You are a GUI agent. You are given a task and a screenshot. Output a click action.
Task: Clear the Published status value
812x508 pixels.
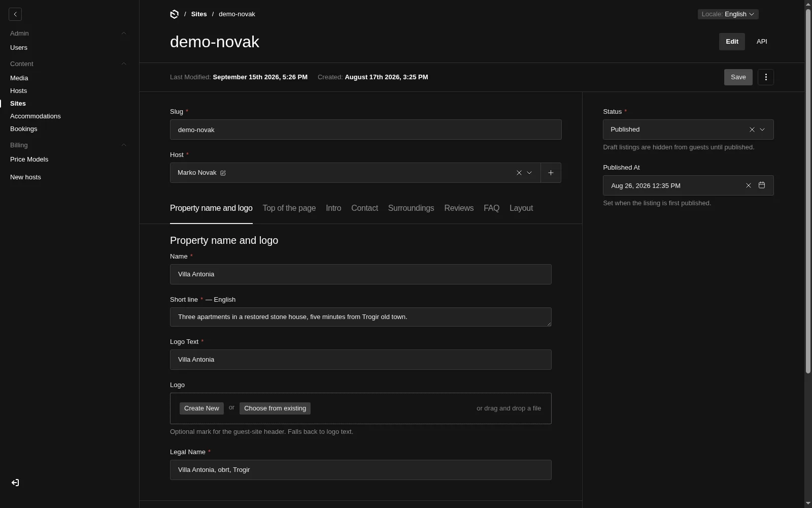[752, 130]
